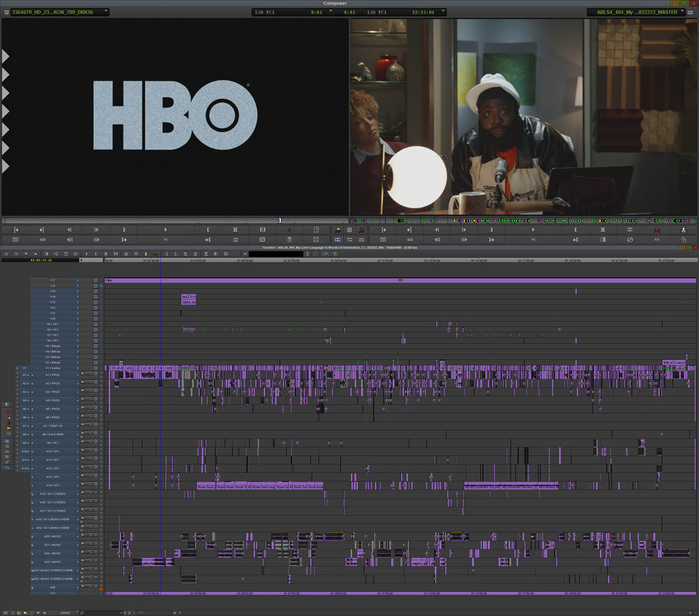699x616 pixels.
Task: Click the red Overwrite button
Action: point(362,230)
